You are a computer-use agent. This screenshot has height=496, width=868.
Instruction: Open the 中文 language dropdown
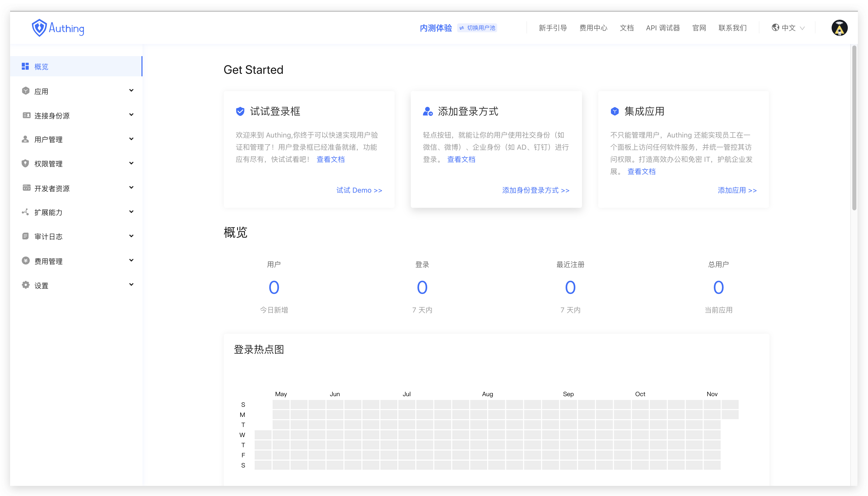click(x=788, y=28)
